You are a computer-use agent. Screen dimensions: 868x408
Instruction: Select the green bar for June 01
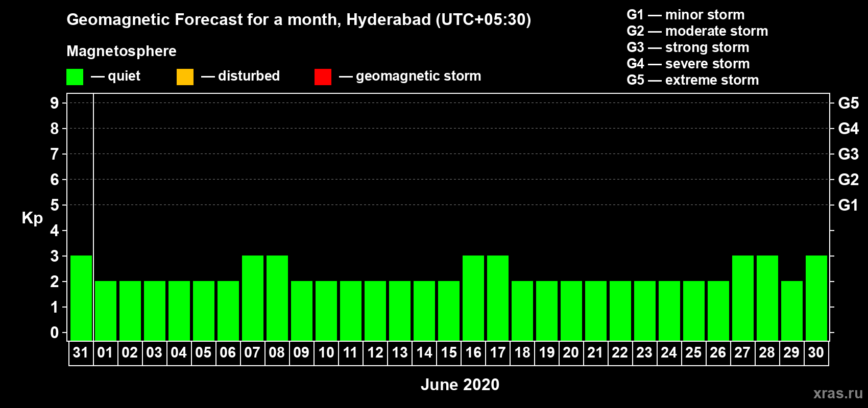(x=106, y=311)
